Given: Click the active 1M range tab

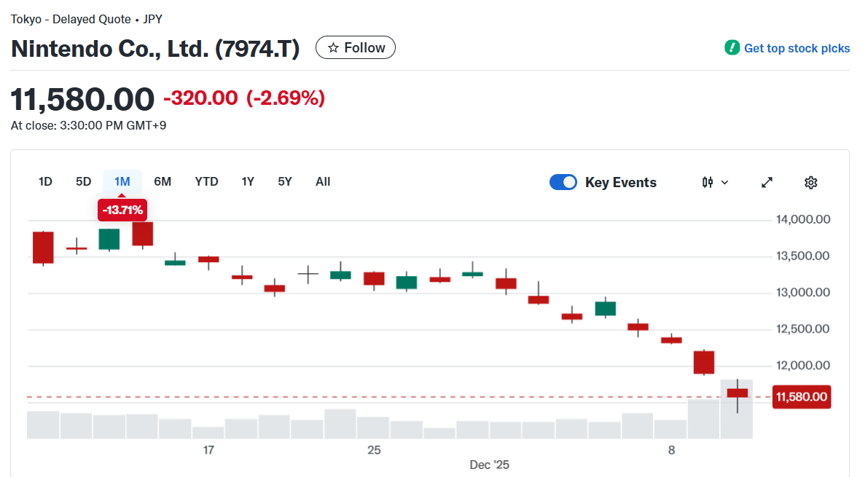Looking at the screenshot, I should pyautogui.click(x=122, y=181).
